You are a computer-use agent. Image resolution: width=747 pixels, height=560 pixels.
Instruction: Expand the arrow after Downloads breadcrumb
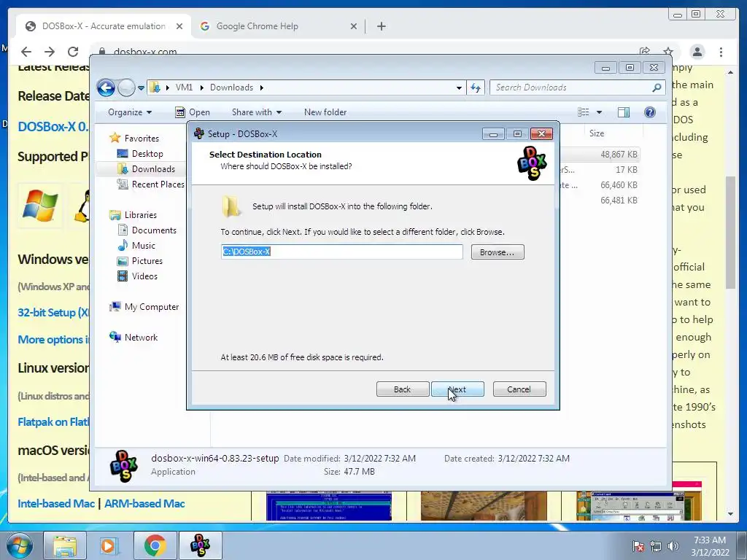(x=262, y=87)
